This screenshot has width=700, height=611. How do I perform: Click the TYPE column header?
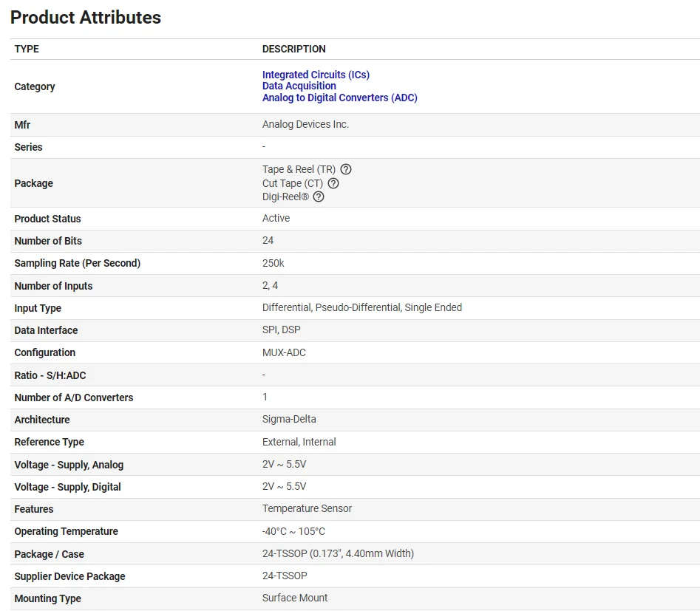27,49
